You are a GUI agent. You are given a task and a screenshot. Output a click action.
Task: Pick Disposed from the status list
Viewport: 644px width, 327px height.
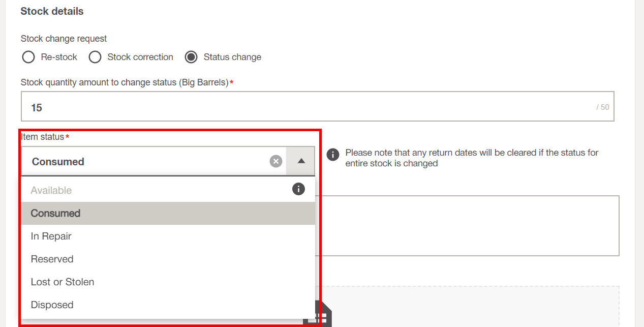click(x=52, y=305)
